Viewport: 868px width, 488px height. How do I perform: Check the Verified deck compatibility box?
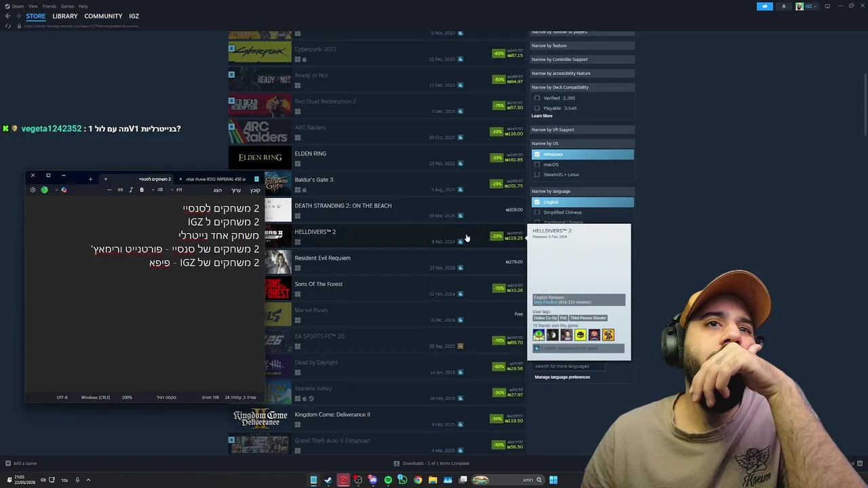[537, 98]
